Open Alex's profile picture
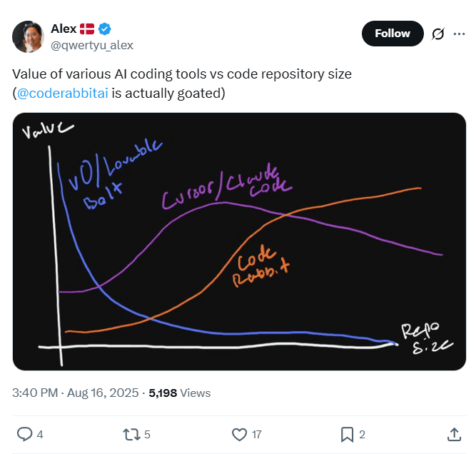This screenshot has width=476, height=454. (x=29, y=37)
